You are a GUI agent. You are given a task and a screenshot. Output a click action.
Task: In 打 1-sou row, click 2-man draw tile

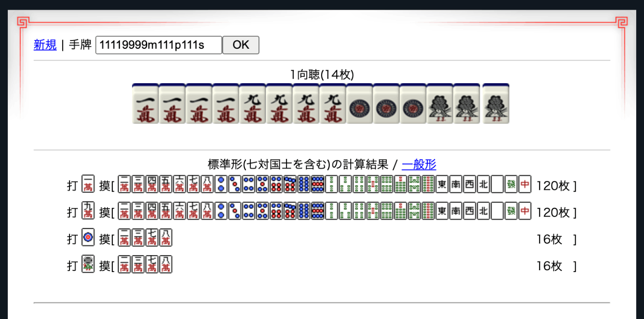coord(124,264)
